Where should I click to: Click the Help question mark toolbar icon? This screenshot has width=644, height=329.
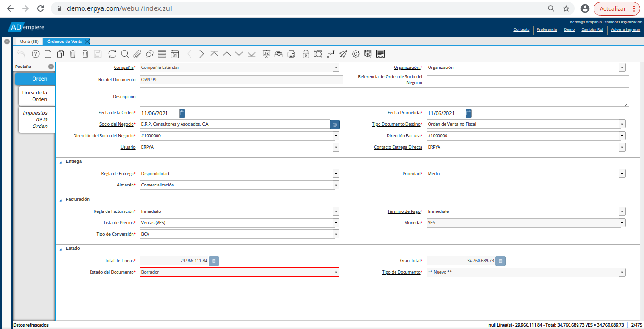pos(35,54)
